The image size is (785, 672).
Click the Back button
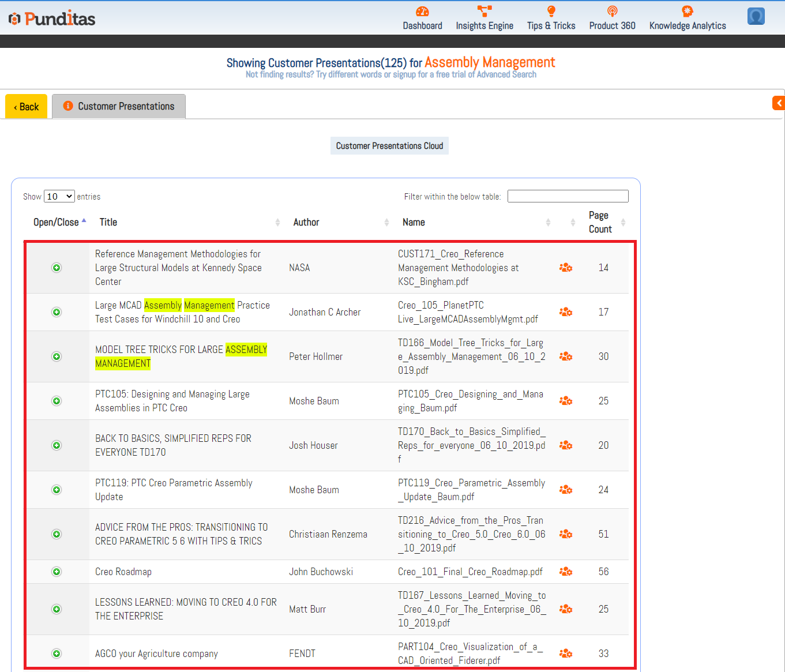[25, 106]
